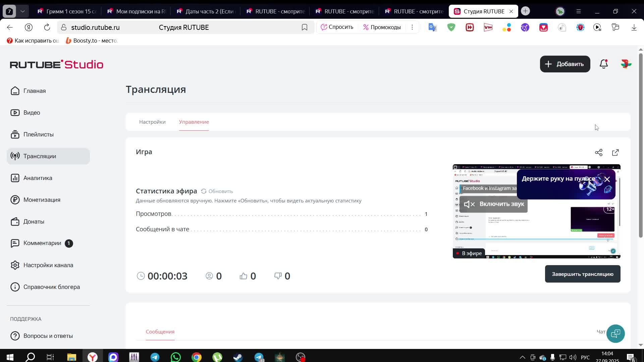Select the Сообщения tab
This screenshot has width=644, height=362.
coord(160,332)
